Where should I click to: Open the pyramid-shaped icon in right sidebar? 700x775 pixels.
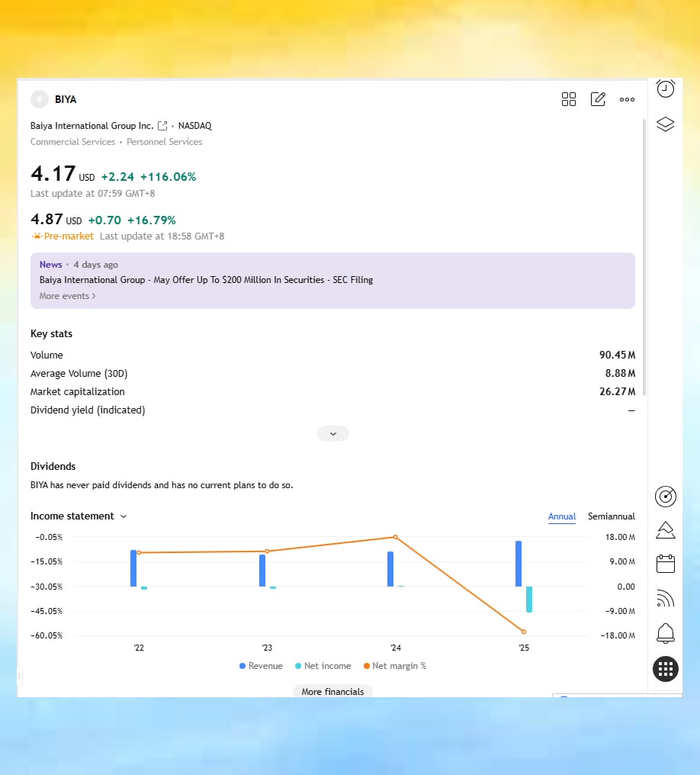click(x=666, y=530)
